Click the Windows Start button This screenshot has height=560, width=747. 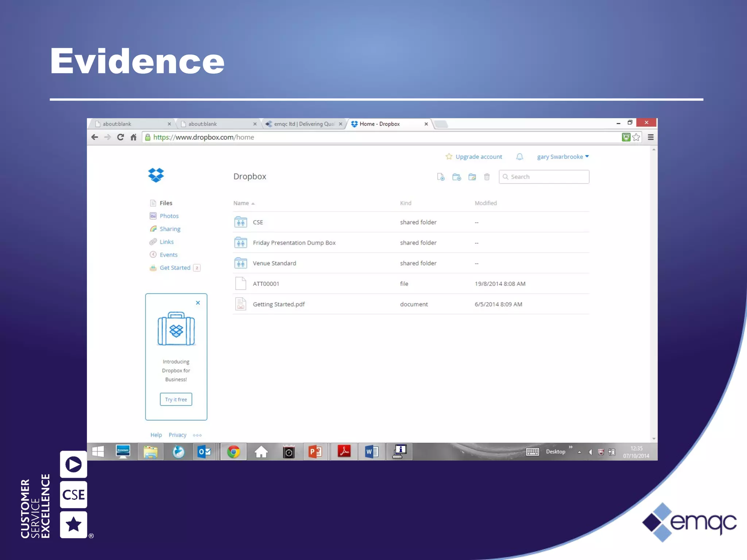point(98,452)
